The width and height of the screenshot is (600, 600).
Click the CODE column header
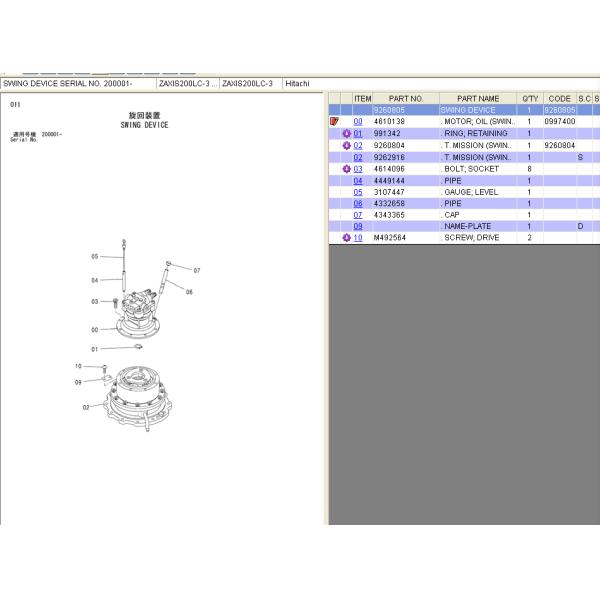[560, 98]
